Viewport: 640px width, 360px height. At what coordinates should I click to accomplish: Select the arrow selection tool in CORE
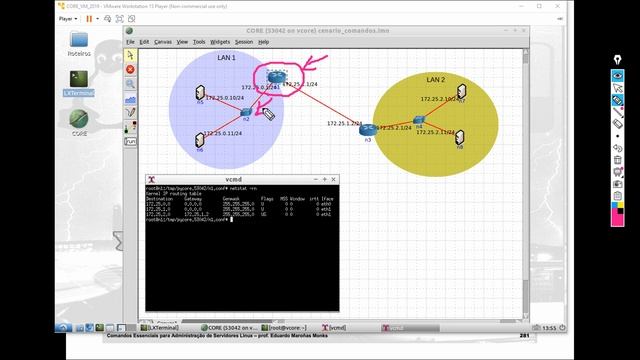click(130, 56)
